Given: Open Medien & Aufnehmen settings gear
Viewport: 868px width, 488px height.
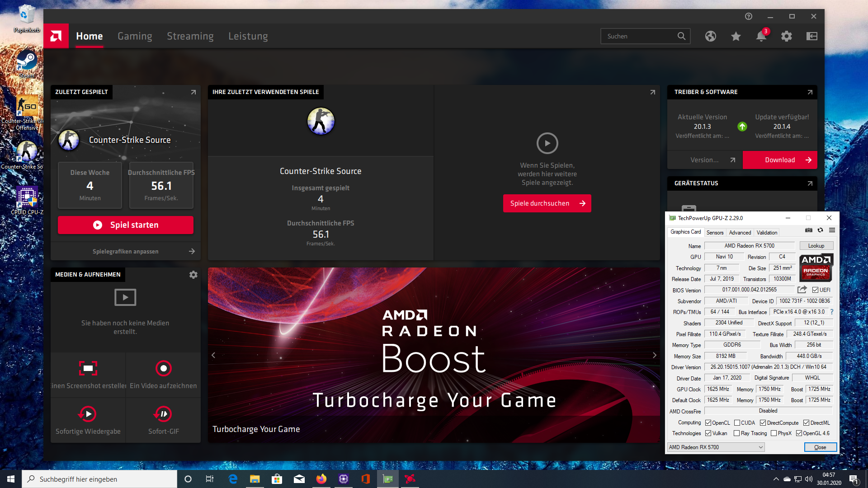Looking at the screenshot, I should pyautogui.click(x=193, y=275).
